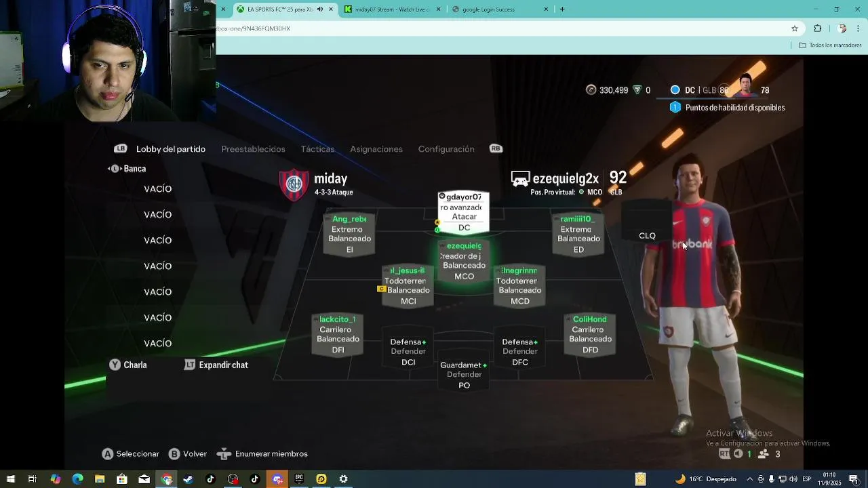Open the Chrome profile avatar

(x=842, y=28)
